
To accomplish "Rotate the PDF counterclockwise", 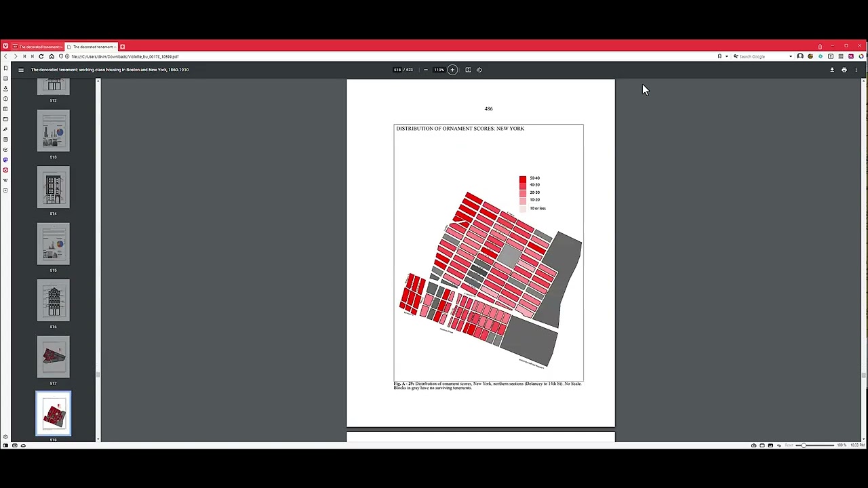I will 479,70.
